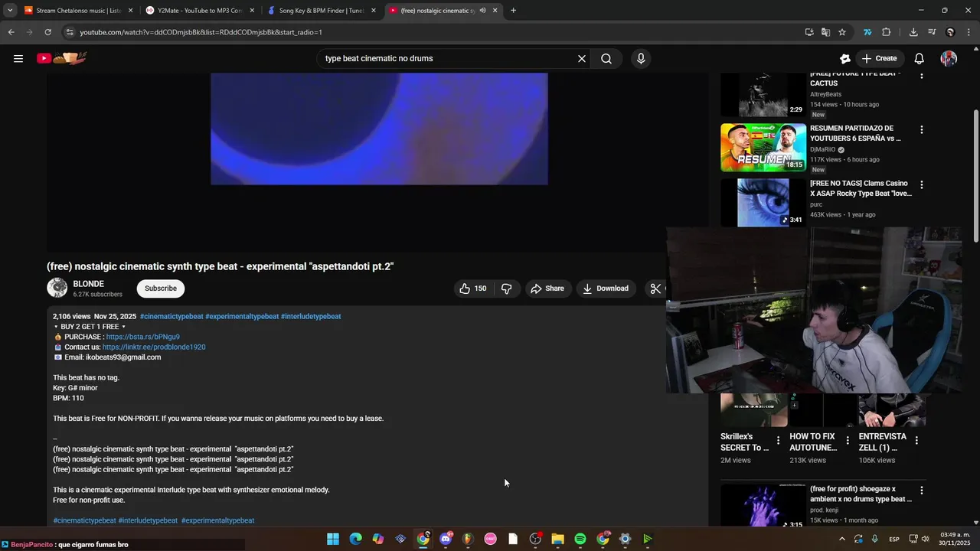The height and width of the screenshot is (551, 980).
Task: Run search with the magnifier button
Action: (x=606, y=58)
